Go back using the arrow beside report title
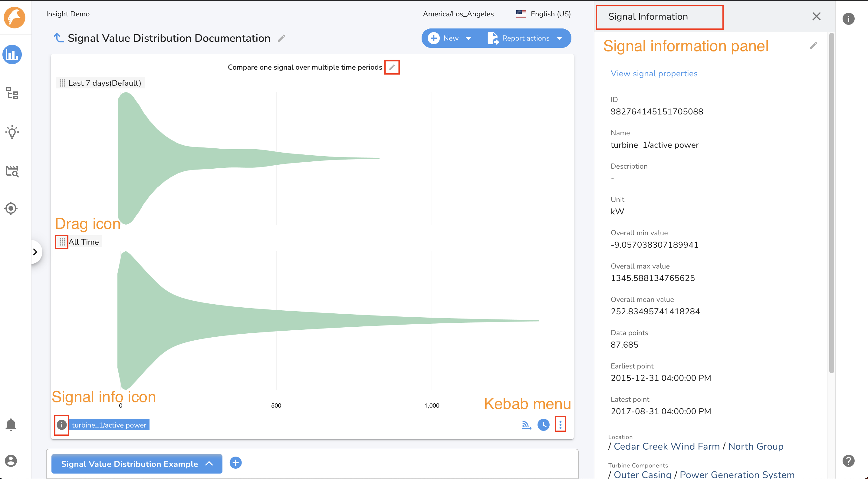Viewport: 868px width, 479px height. 59,38
